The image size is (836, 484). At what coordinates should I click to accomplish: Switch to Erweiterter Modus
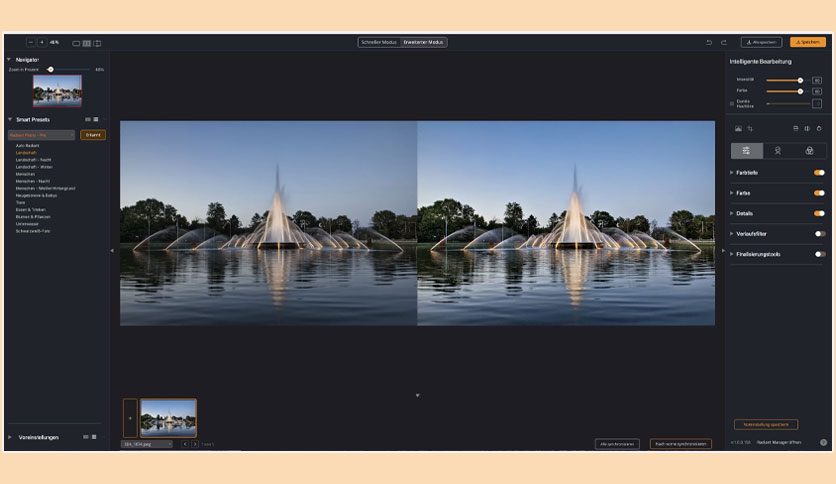click(x=423, y=42)
